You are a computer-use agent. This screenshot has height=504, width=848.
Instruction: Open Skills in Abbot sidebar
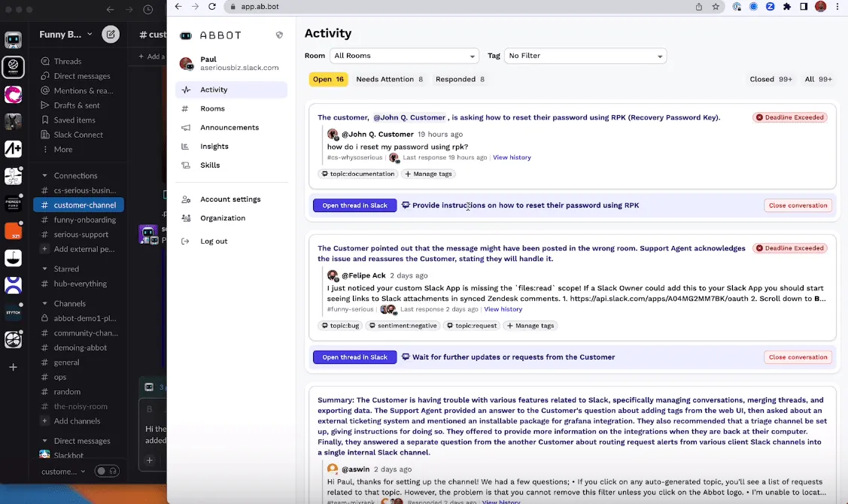231,165
